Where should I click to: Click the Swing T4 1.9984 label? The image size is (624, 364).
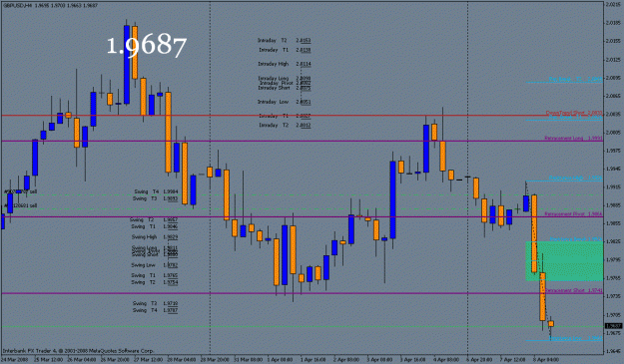tap(156, 191)
